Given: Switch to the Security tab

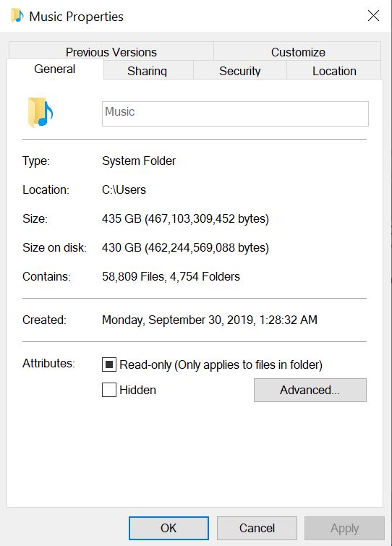Looking at the screenshot, I should coord(240,71).
